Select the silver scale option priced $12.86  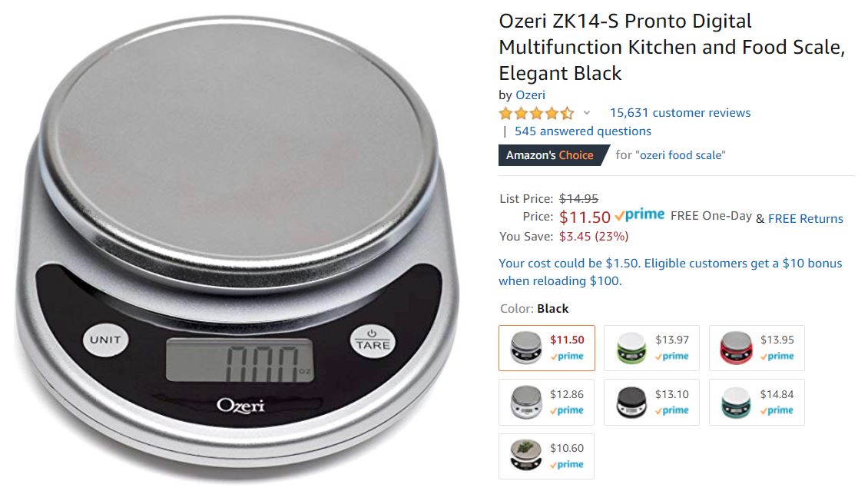(546, 402)
